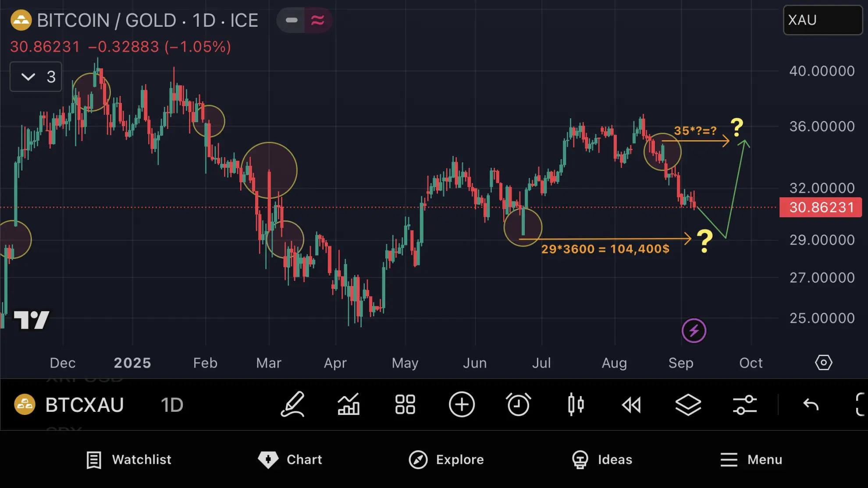Open the 1D timeframe selector
Screen dimensions: 868x488
[172, 405]
